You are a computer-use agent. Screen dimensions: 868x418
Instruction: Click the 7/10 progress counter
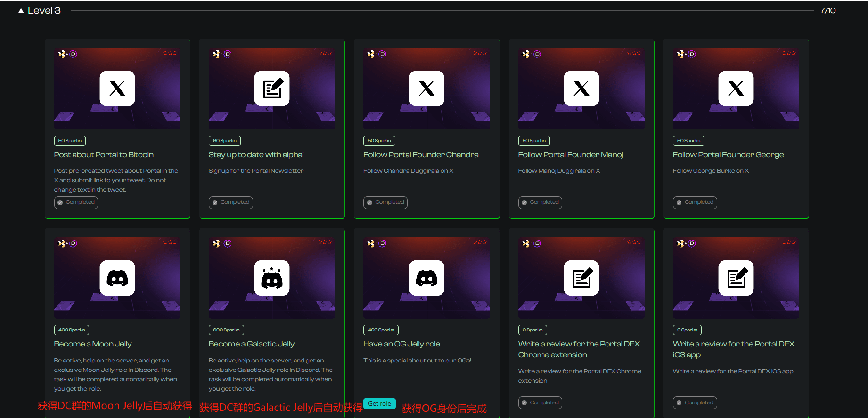click(828, 10)
